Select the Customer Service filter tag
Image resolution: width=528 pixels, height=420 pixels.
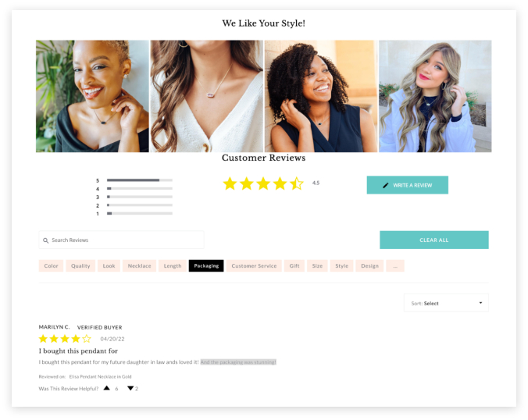click(x=254, y=266)
